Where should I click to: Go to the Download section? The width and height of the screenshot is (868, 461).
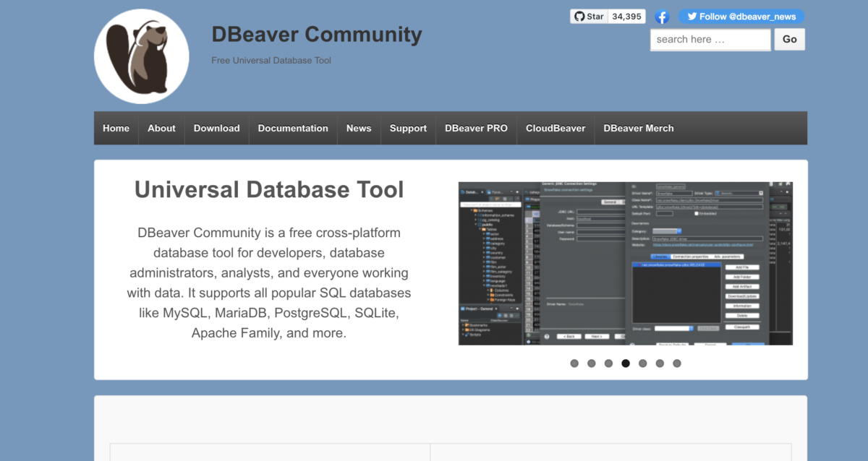click(x=216, y=128)
